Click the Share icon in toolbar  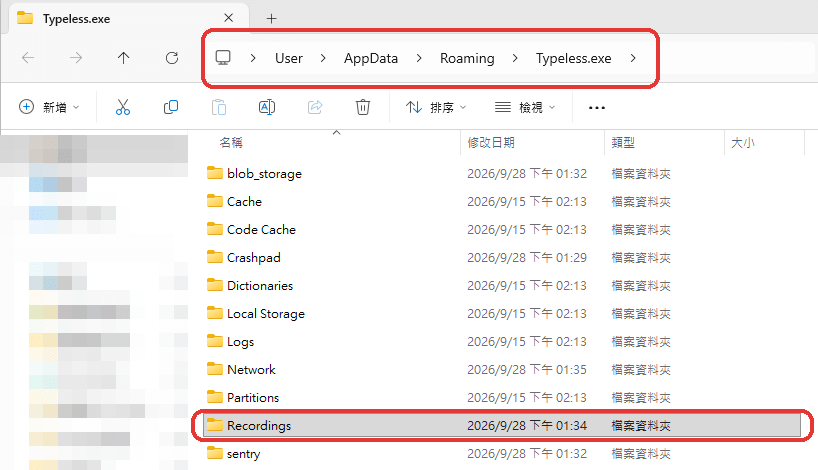pyautogui.click(x=315, y=107)
